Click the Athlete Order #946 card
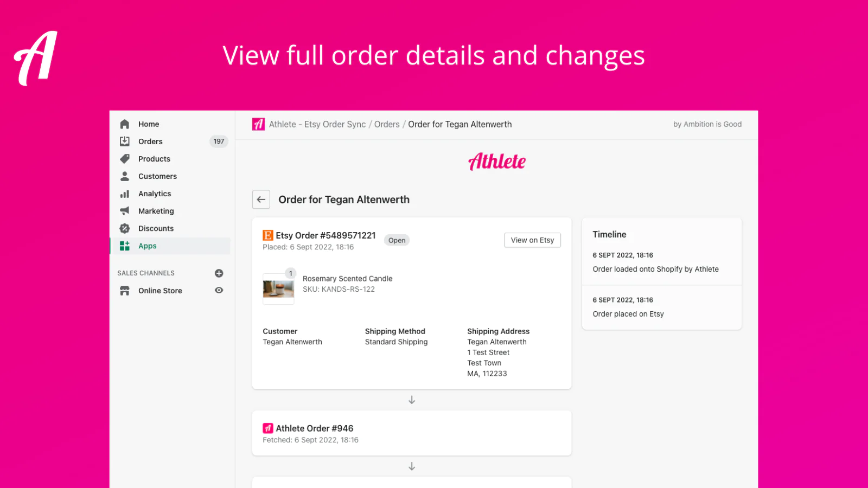This screenshot has height=488, width=868. tap(411, 433)
